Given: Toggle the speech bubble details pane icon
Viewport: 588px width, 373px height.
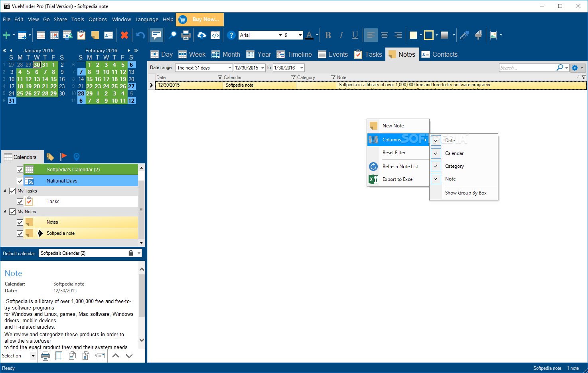Looking at the screenshot, I should coord(156,35).
